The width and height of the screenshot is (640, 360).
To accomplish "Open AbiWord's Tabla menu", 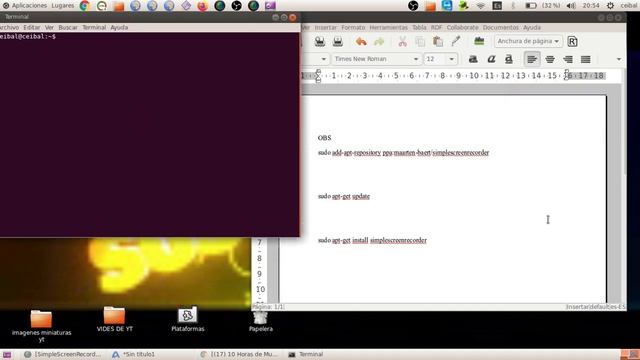I will coord(419,27).
